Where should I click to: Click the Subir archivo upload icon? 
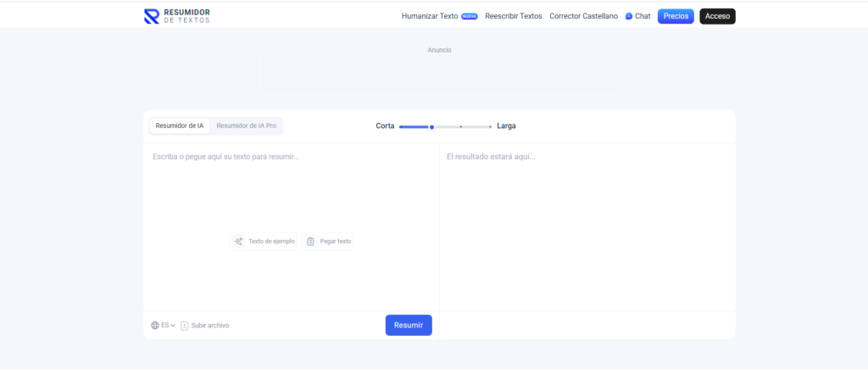point(185,326)
